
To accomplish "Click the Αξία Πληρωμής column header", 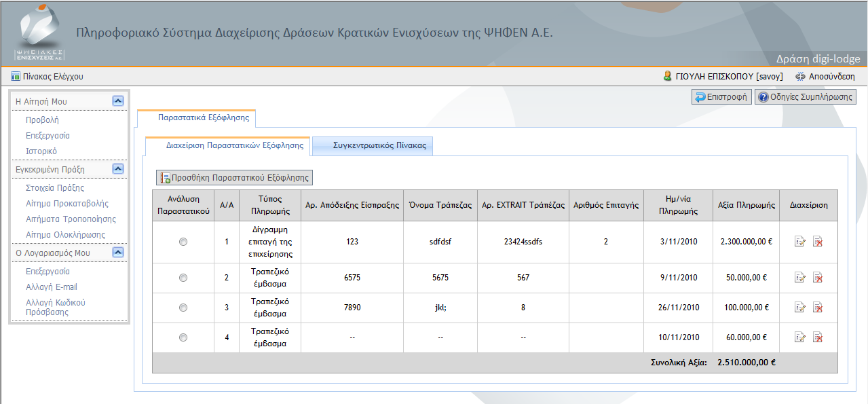I will pos(747,205).
